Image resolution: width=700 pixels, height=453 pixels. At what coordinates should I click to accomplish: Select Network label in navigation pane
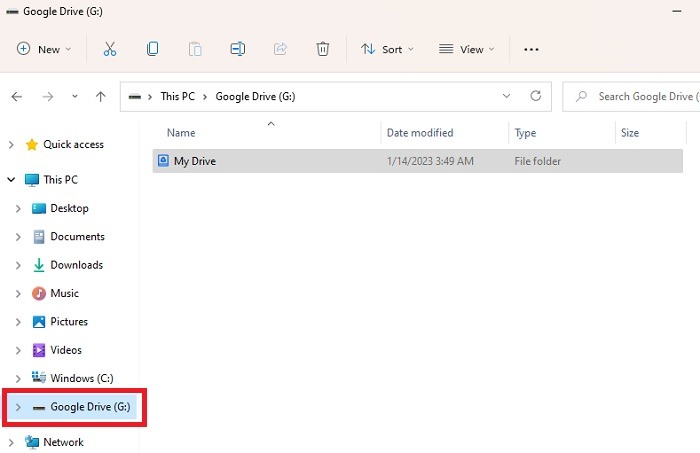(63, 442)
